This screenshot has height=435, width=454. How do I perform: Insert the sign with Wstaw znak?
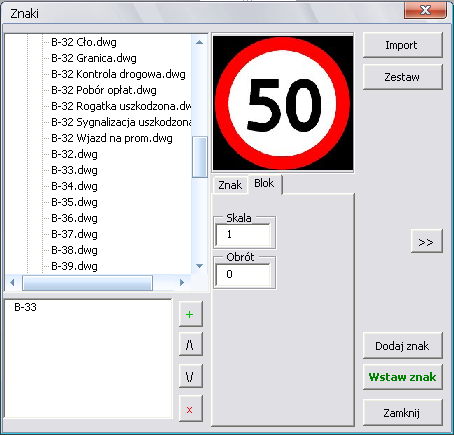click(402, 377)
